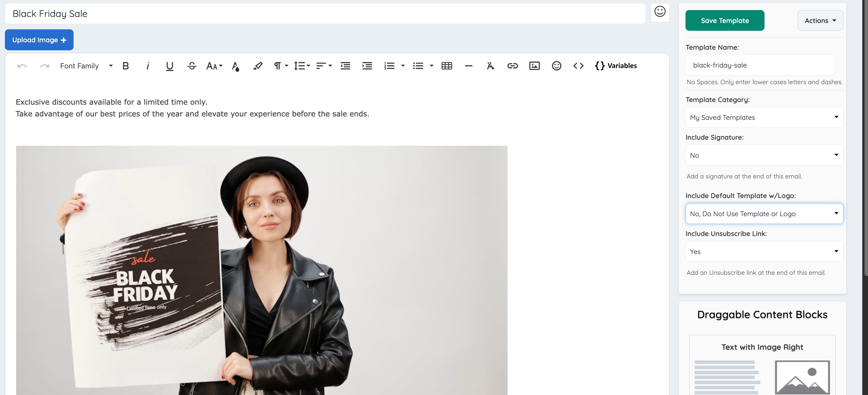Open the Font Family dropdown

[x=86, y=66]
